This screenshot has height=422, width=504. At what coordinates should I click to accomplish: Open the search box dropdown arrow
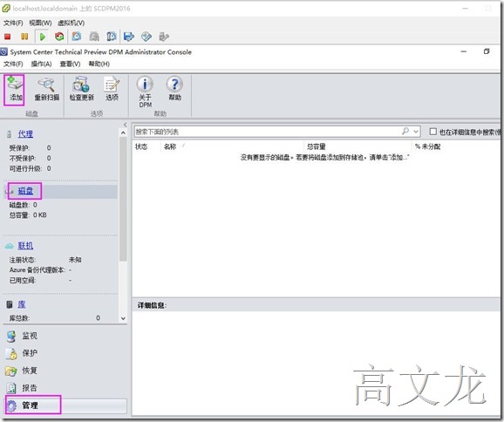(x=416, y=132)
